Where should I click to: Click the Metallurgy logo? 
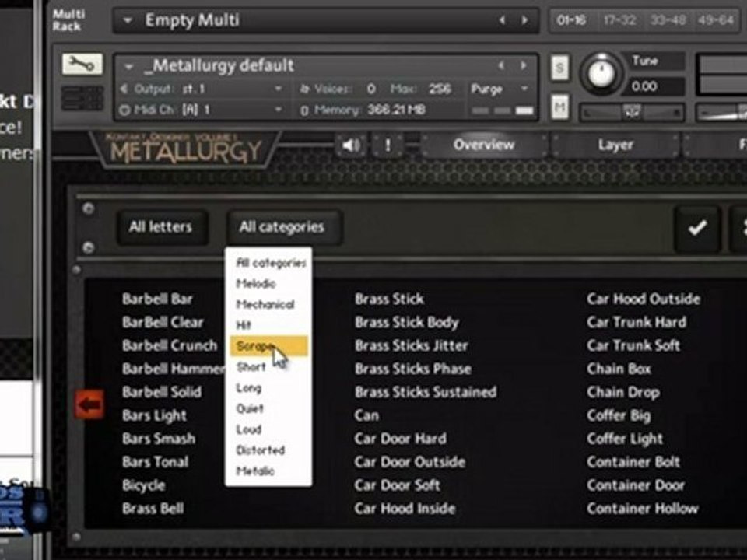click(185, 149)
